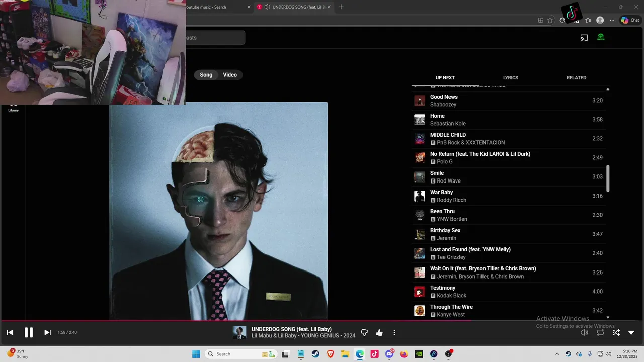Open a new browser tab with the plus button

pos(341,7)
